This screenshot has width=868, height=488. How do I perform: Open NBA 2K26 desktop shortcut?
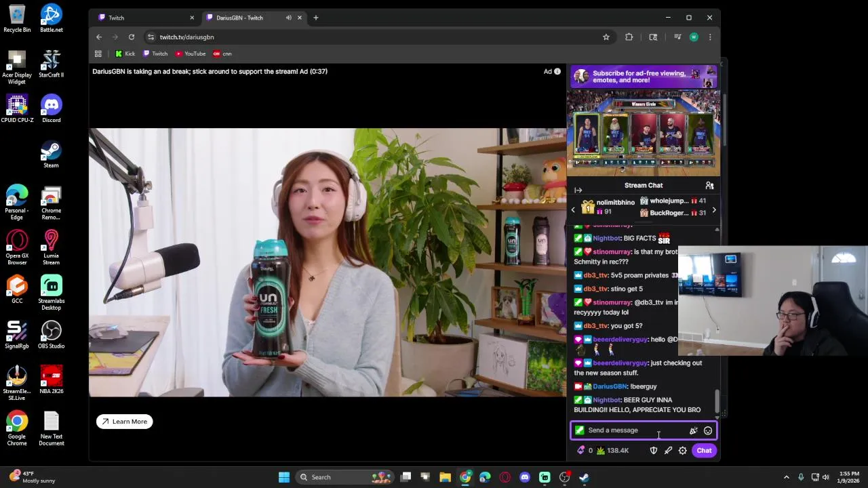point(51,380)
